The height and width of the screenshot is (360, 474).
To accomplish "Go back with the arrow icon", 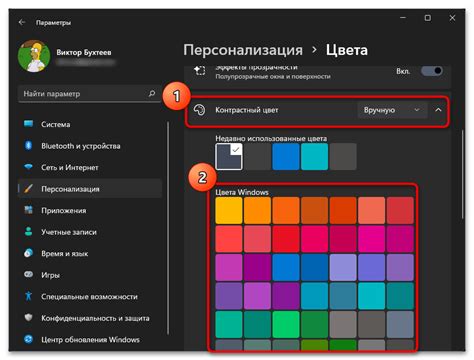I will [x=22, y=22].
